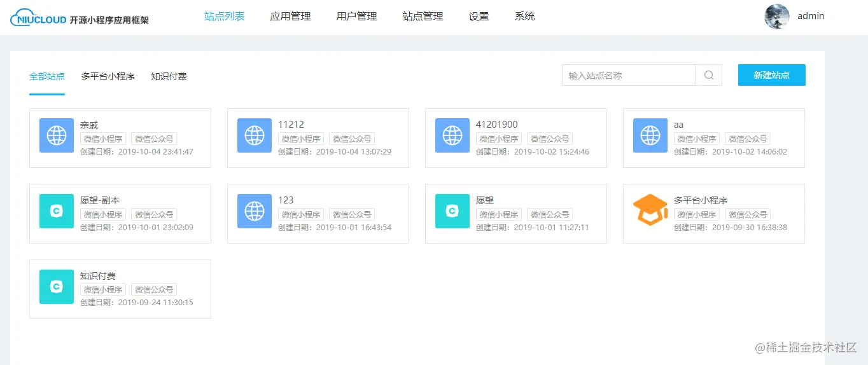Click 微信小程序 tag on 41201900 card
Image resolution: width=868 pixels, height=365 pixels.
point(499,139)
